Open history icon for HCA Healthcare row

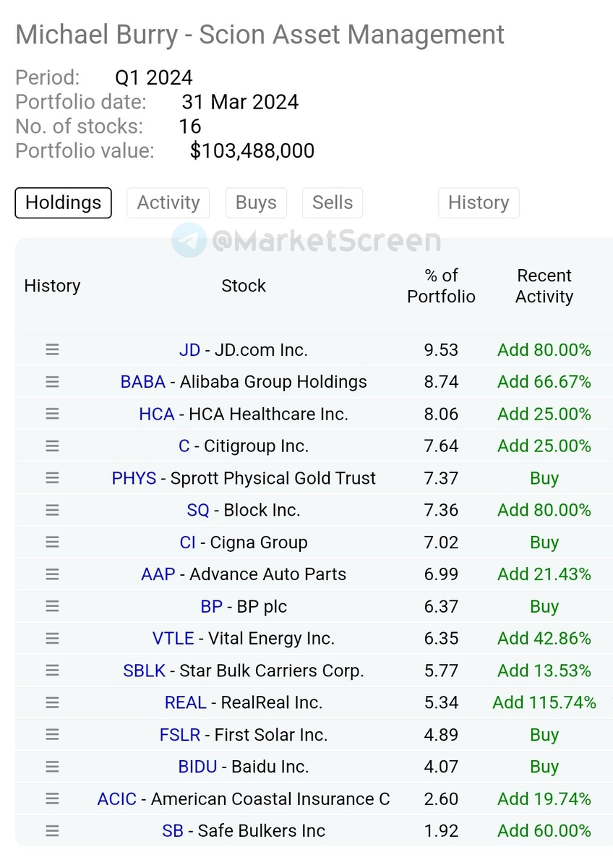(52, 414)
